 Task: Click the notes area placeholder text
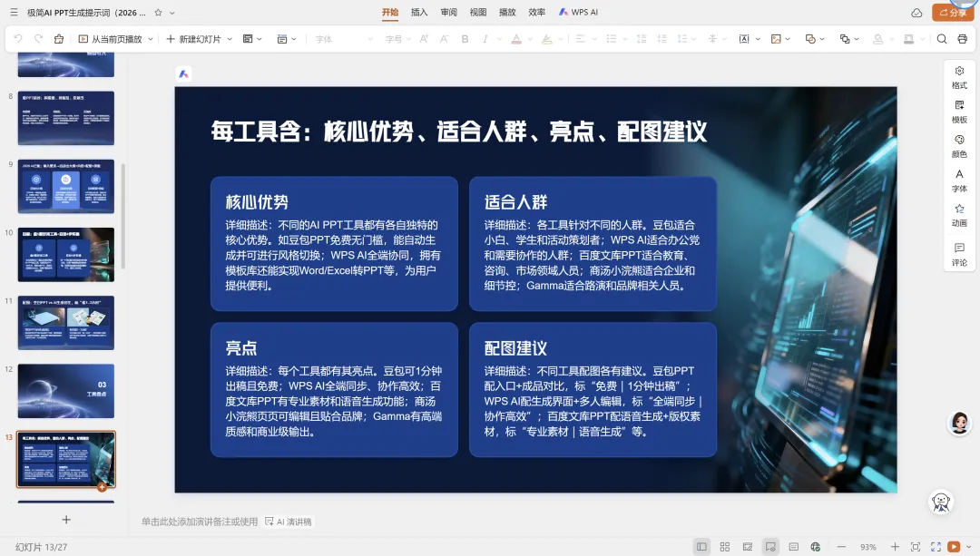click(200, 522)
